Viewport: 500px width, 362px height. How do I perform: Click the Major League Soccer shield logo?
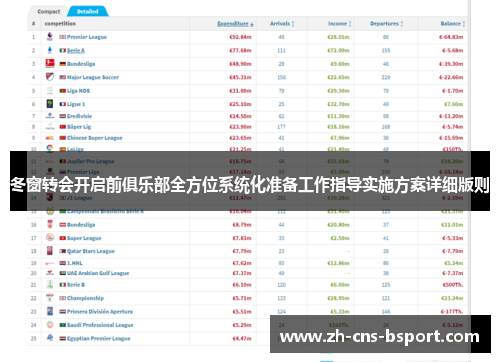point(50,77)
